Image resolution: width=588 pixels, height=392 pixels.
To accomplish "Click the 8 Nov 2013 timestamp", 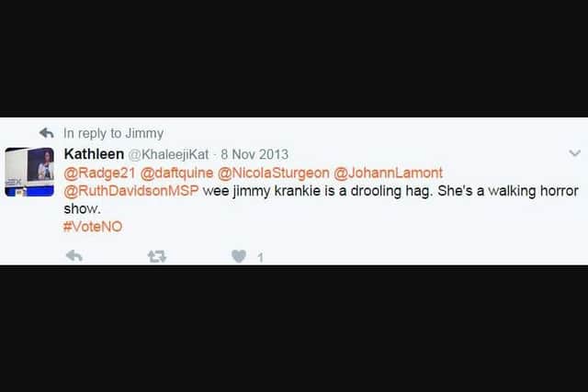I will click(x=254, y=154).
